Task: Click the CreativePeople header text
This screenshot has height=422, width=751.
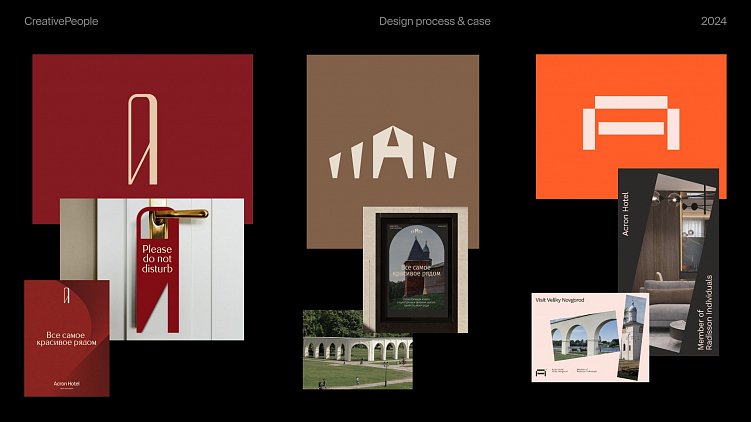Action: [61, 21]
